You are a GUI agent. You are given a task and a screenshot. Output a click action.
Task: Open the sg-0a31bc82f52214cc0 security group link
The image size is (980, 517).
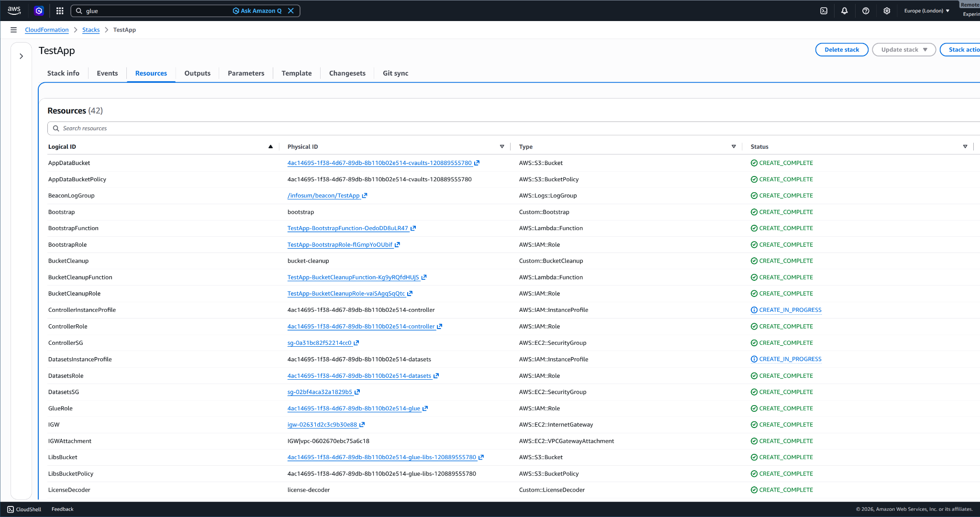319,343
